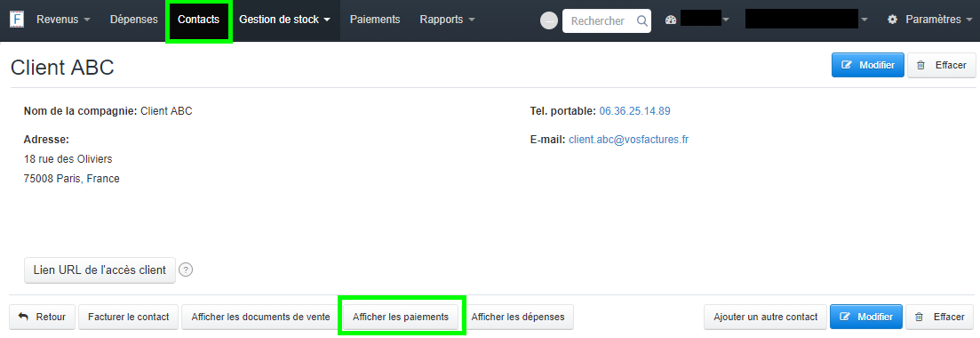Image resolution: width=980 pixels, height=338 pixels.
Task: Click Lien URL de l'accès client
Action: [x=100, y=270]
